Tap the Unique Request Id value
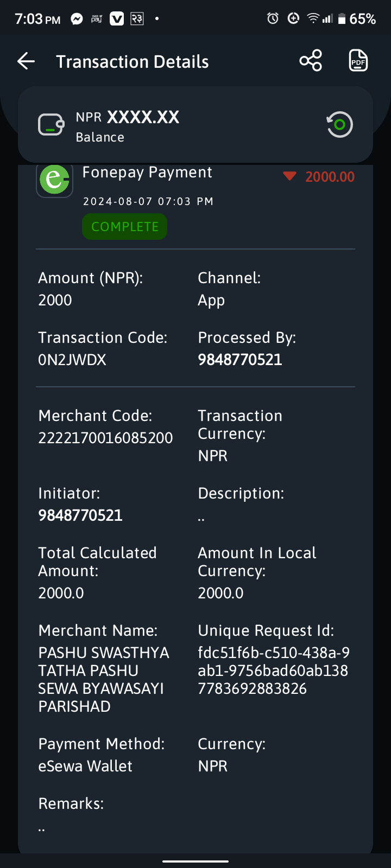This screenshot has width=391, height=868. pos(274,671)
